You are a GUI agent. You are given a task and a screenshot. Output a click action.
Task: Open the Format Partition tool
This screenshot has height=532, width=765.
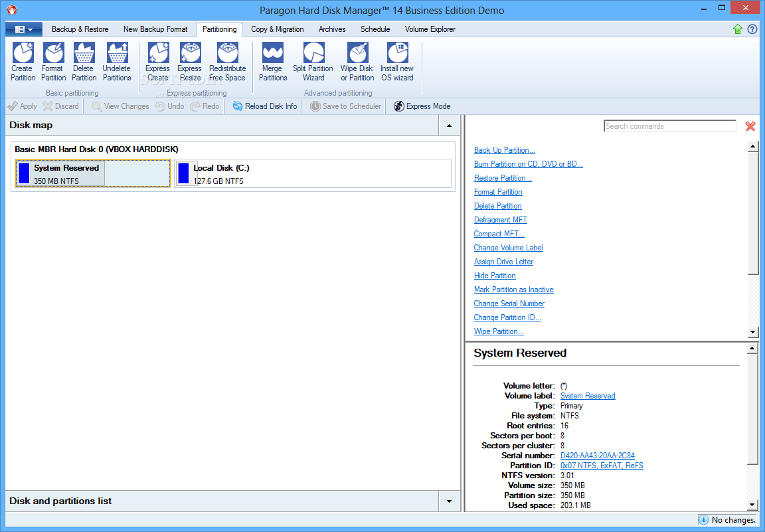pyautogui.click(x=53, y=62)
